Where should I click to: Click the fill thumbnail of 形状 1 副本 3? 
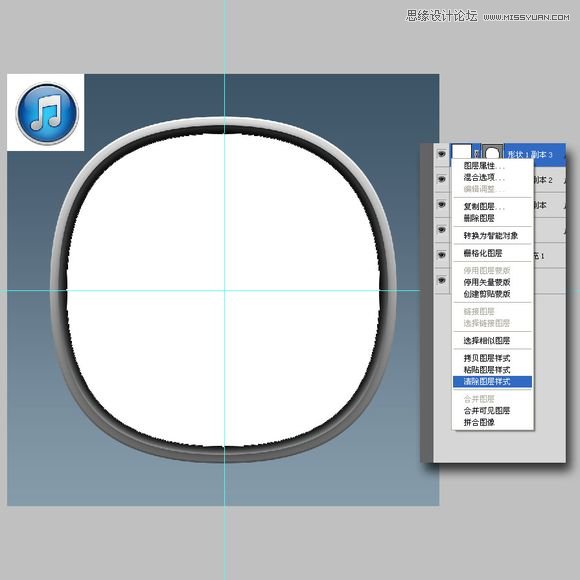tap(461, 152)
